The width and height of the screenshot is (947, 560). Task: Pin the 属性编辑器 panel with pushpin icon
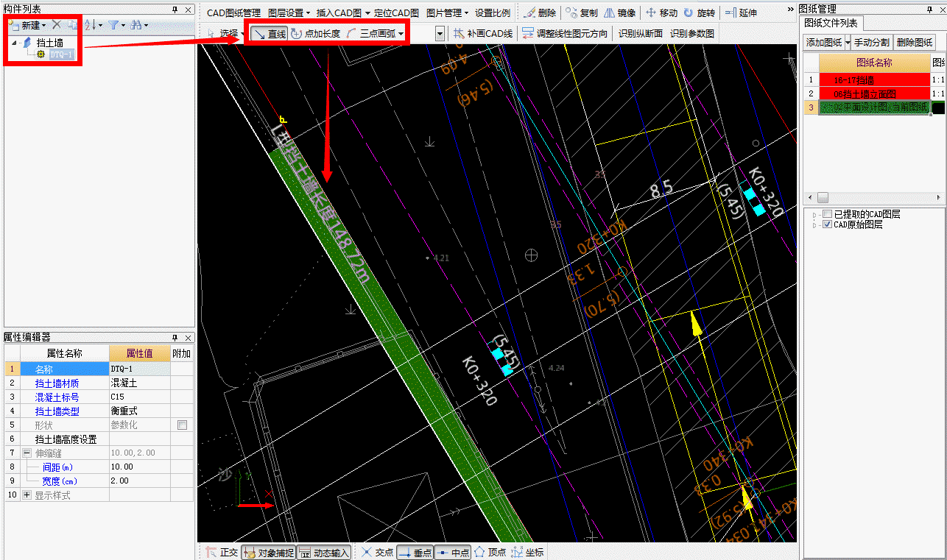(175, 337)
